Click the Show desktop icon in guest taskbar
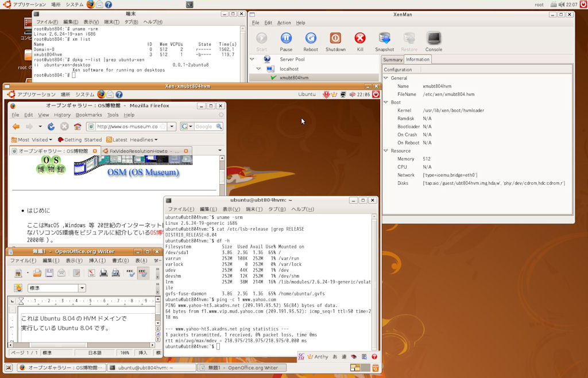This screenshot has height=378, width=588. 9,368
